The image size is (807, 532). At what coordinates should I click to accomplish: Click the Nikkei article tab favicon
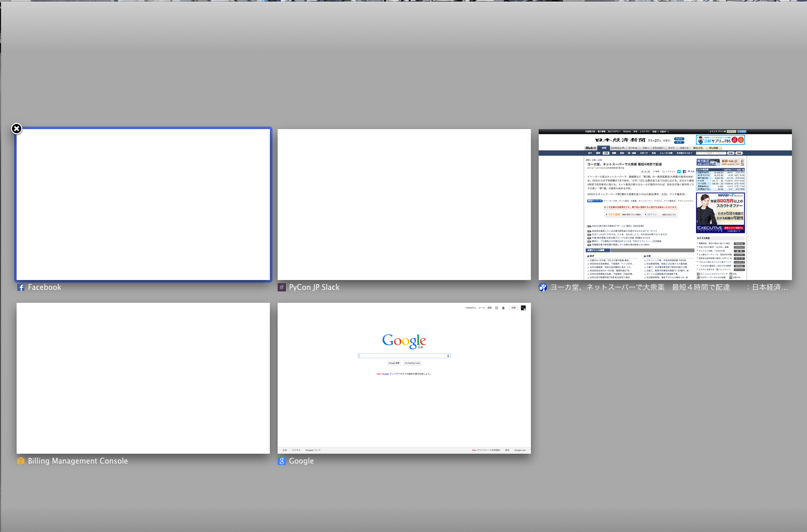[543, 287]
